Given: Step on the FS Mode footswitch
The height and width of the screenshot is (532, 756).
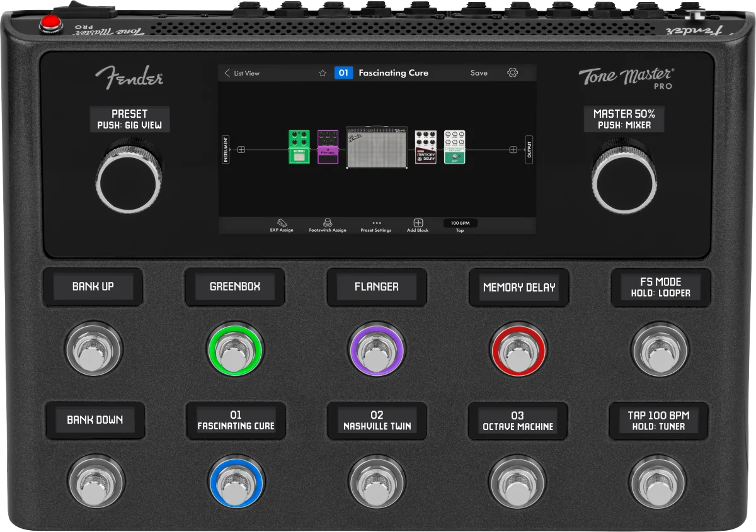Looking at the screenshot, I should [x=660, y=349].
